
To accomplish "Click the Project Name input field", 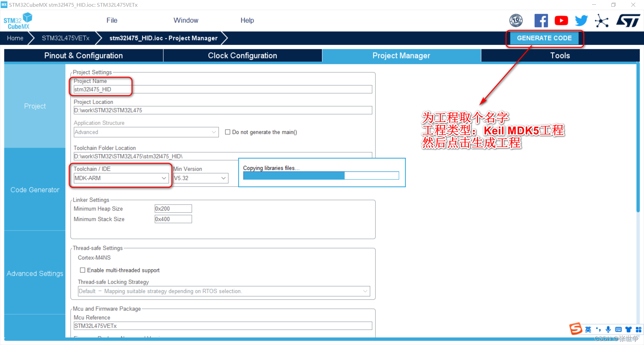I will [223, 89].
